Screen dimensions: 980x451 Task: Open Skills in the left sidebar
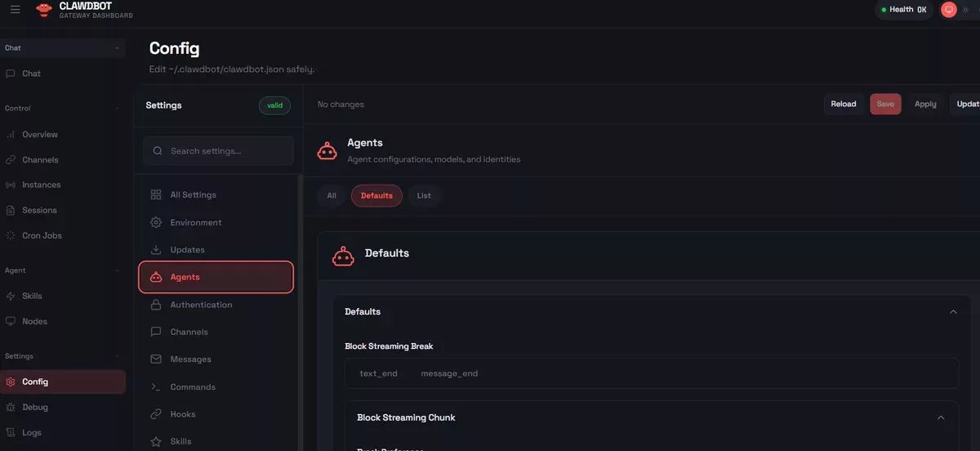point(63,296)
